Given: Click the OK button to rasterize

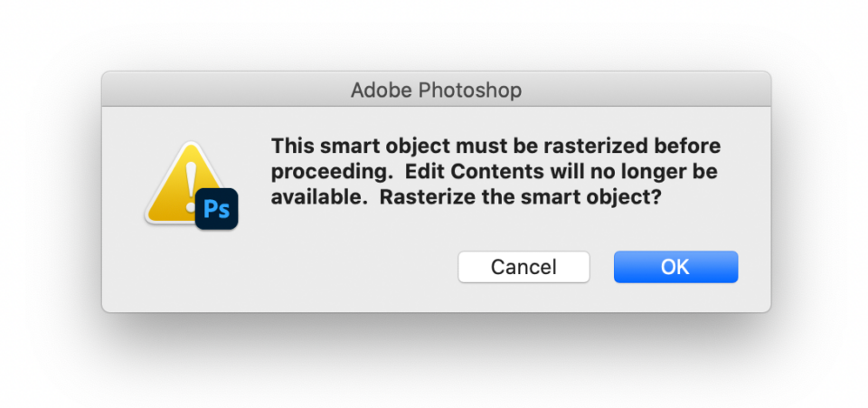Looking at the screenshot, I should click(675, 267).
